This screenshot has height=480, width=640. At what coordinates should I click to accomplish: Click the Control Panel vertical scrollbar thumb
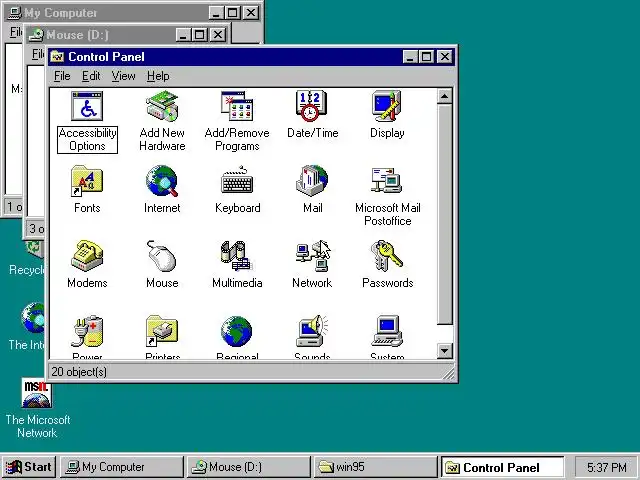pyautogui.click(x=444, y=214)
